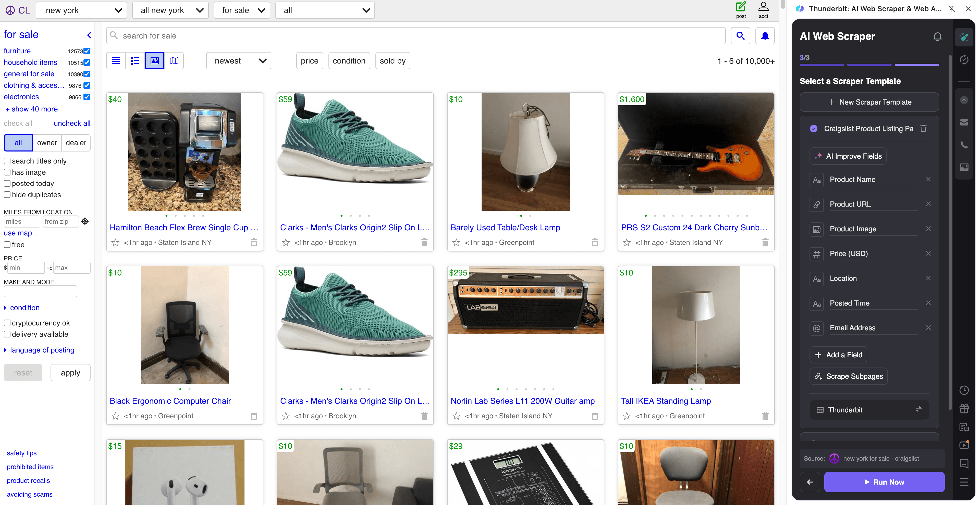Click the third template progress bar segment

pyautogui.click(x=916, y=65)
